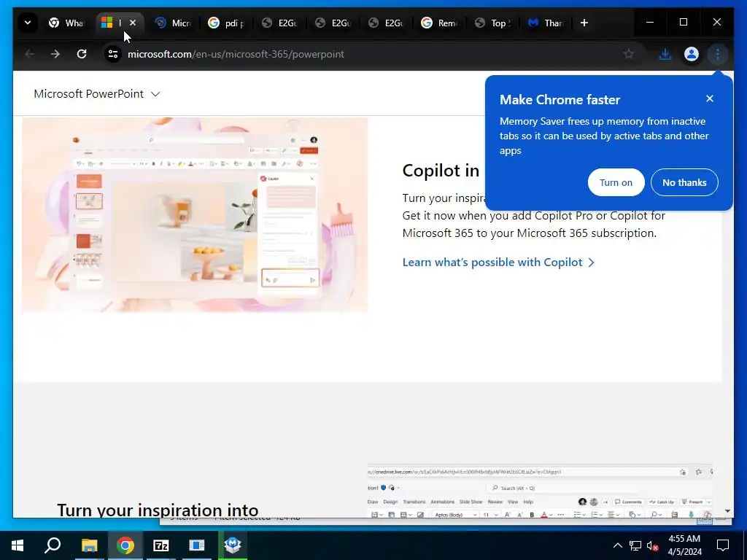Click the address bar URL
Viewport: 747px width, 560px height.
click(236, 54)
